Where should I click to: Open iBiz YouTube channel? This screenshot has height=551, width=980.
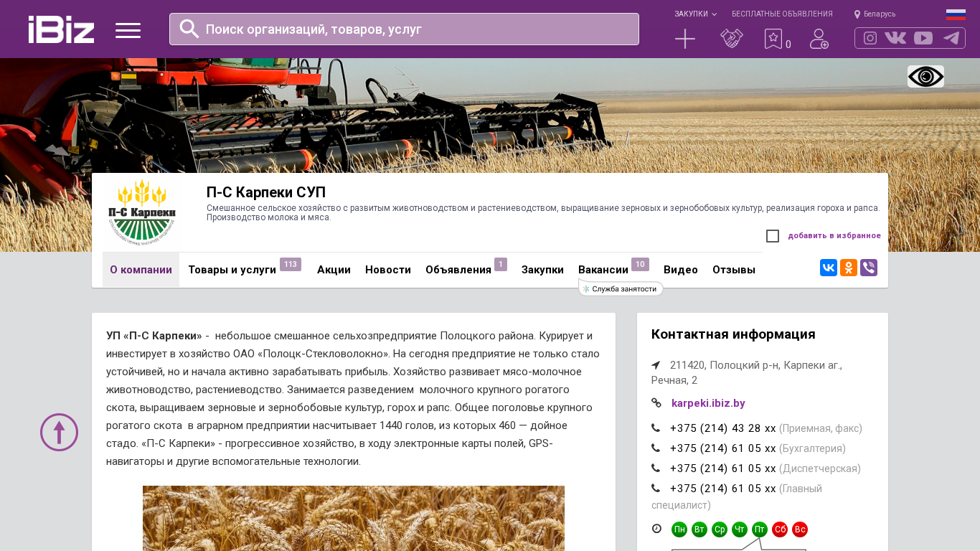923,38
